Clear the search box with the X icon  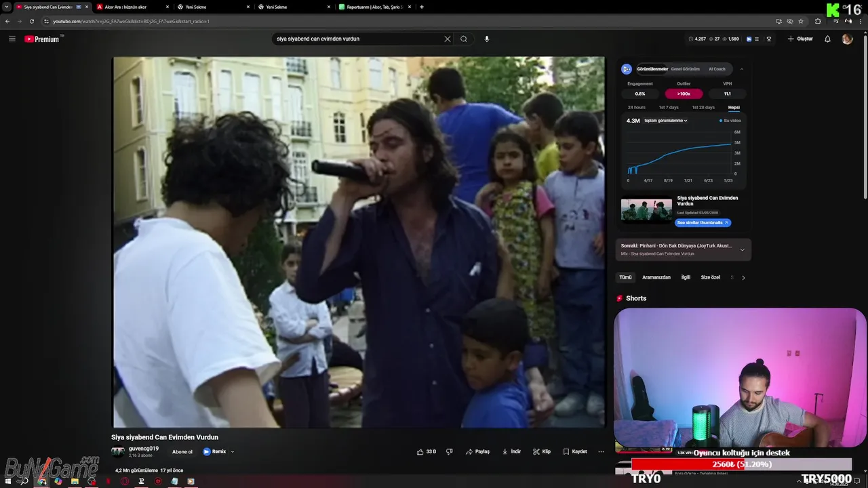coord(447,39)
